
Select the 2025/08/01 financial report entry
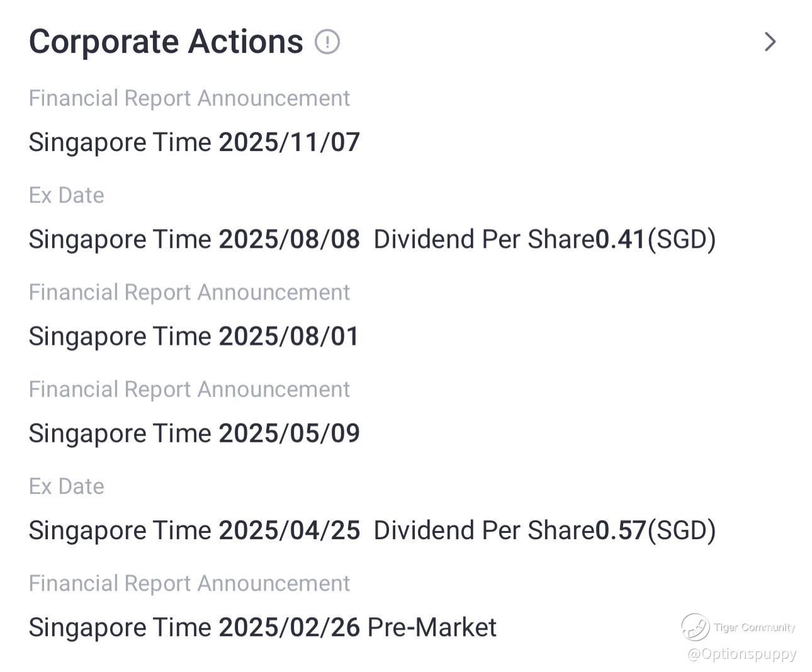[194, 336]
